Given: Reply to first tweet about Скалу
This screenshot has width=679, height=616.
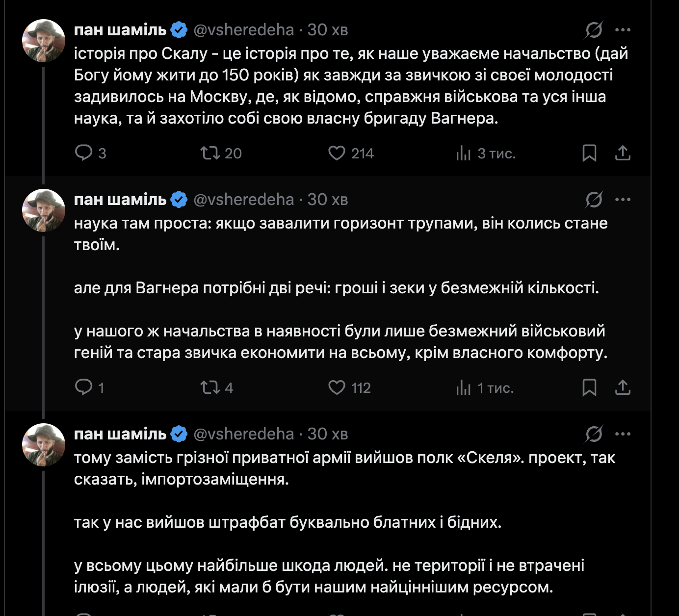Looking at the screenshot, I should pyautogui.click(x=84, y=153).
